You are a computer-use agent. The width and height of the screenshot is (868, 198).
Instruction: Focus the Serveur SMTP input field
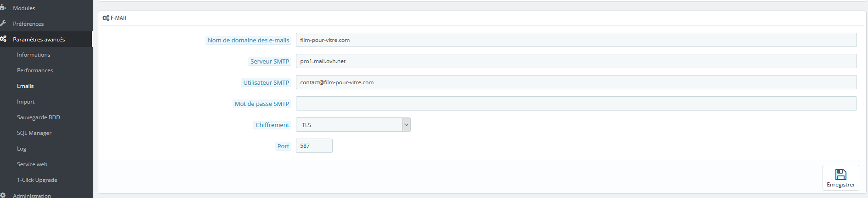click(576, 61)
